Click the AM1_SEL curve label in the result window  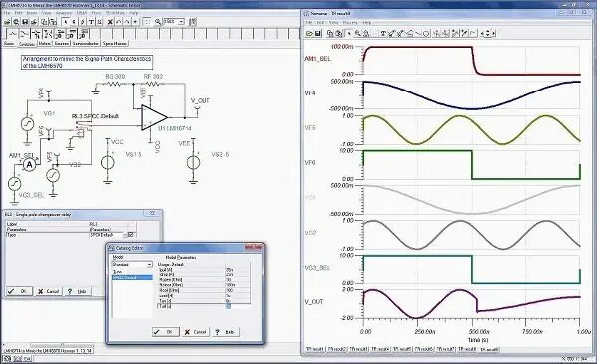point(317,59)
